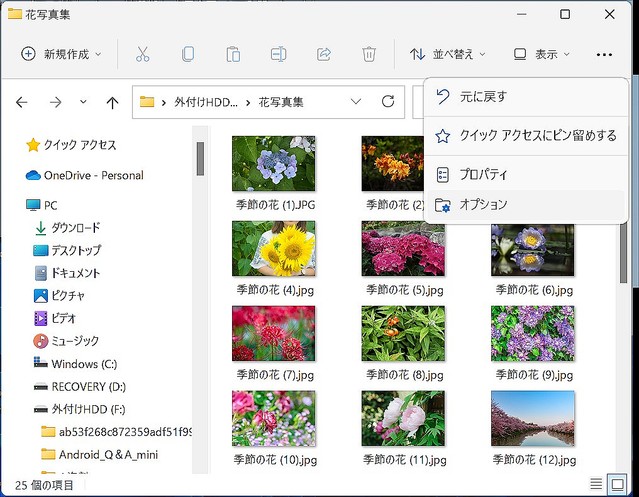Select オプション from the menu

tap(483, 204)
